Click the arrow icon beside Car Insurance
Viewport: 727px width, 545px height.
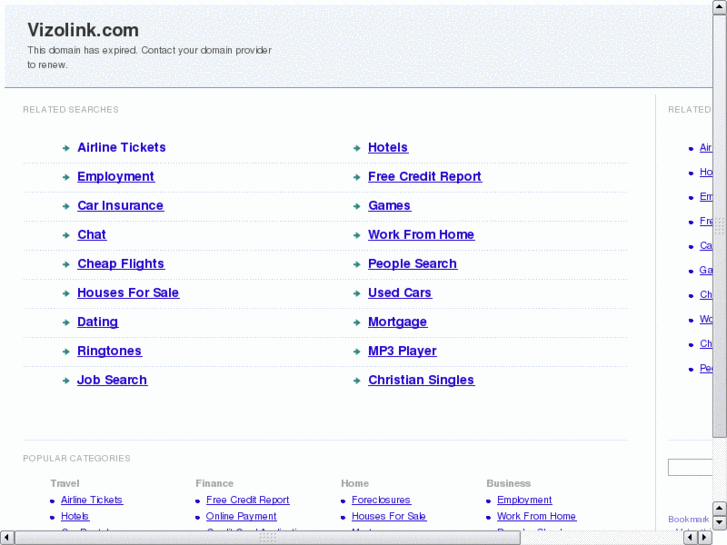click(x=65, y=206)
